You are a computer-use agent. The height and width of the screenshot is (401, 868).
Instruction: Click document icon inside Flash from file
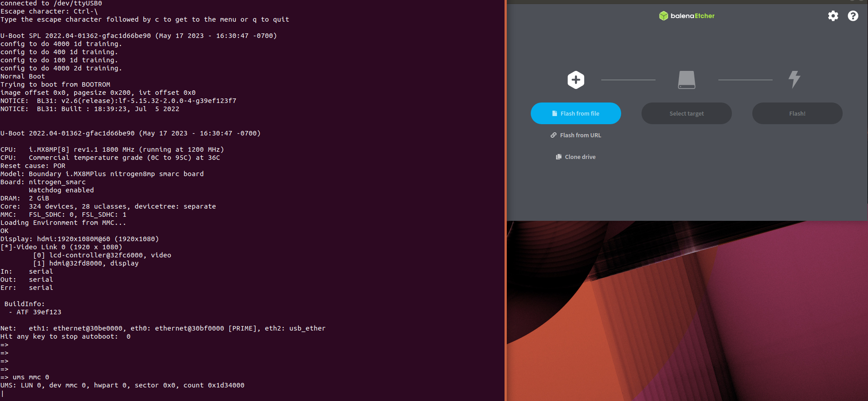point(555,113)
